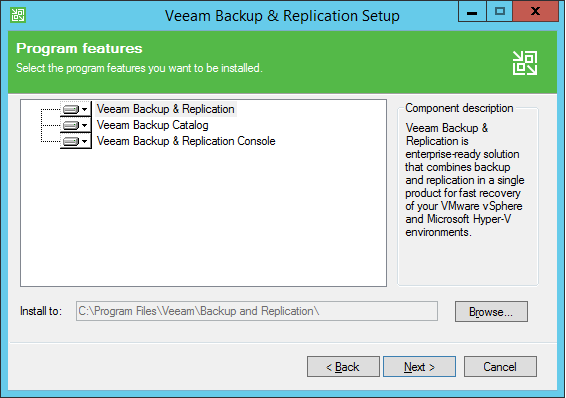This screenshot has width=566, height=398.
Task: Click the Browse button
Action: 491,311
